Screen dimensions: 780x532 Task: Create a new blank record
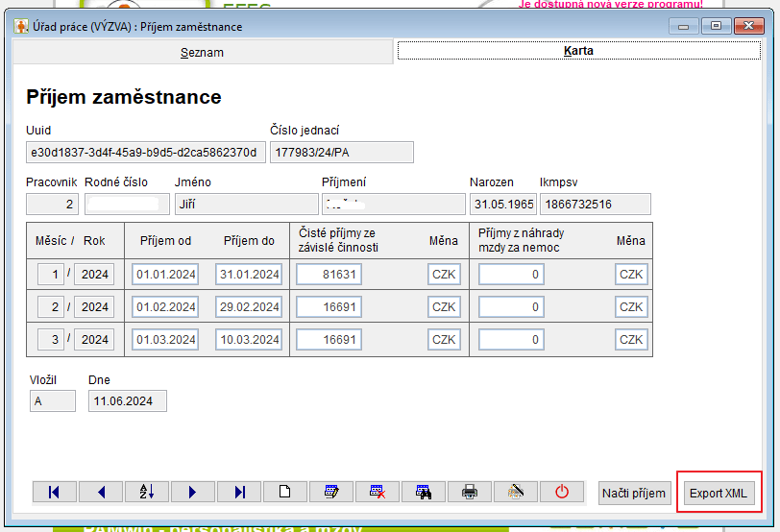click(285, 493)
